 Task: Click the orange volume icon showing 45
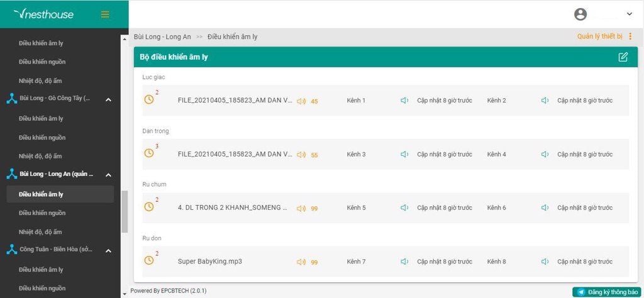coord(301,101)
